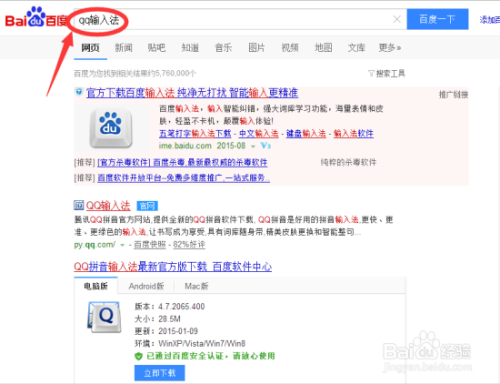Open the QQ输入法 official result title
Viewport: 500px width, 384px height.
coord(108,206)
